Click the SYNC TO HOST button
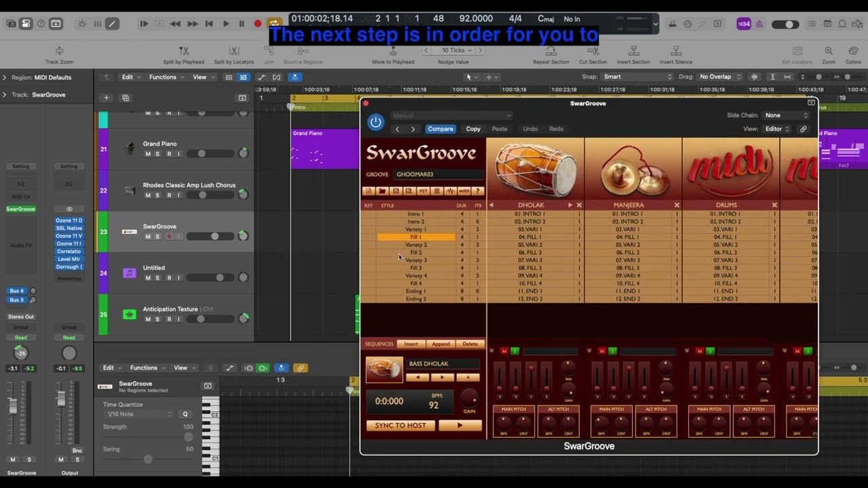 (401, 426)
